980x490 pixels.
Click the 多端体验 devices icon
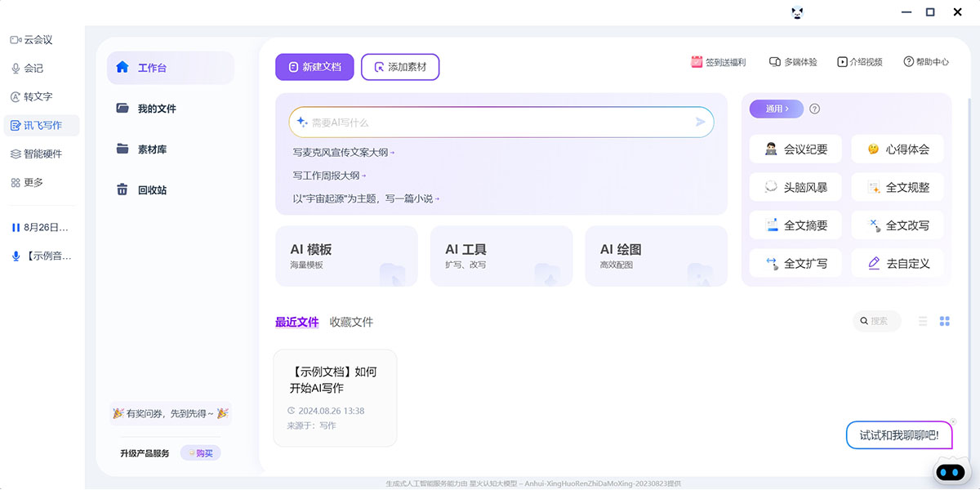[x=775, y=62]
